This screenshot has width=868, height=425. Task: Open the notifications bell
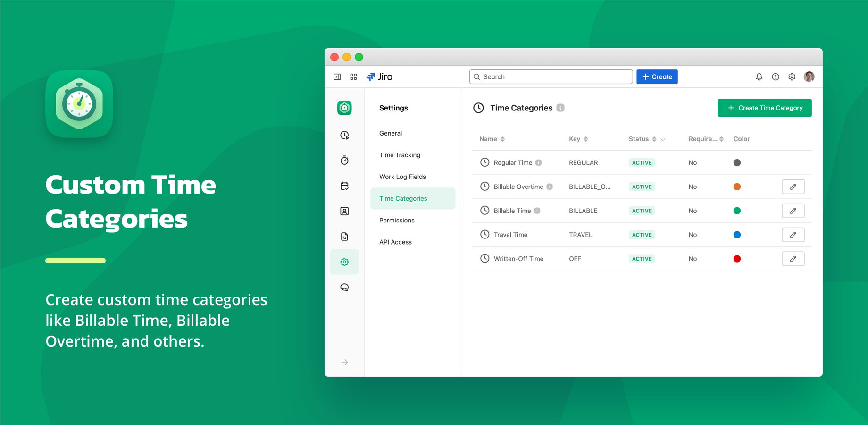point(759,77)
